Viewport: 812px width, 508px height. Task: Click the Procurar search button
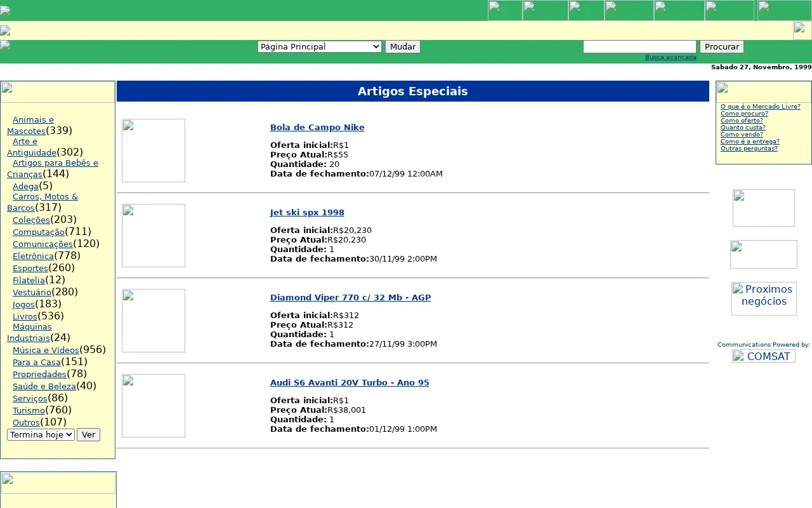pyautogui.click(x=722, y=46)
